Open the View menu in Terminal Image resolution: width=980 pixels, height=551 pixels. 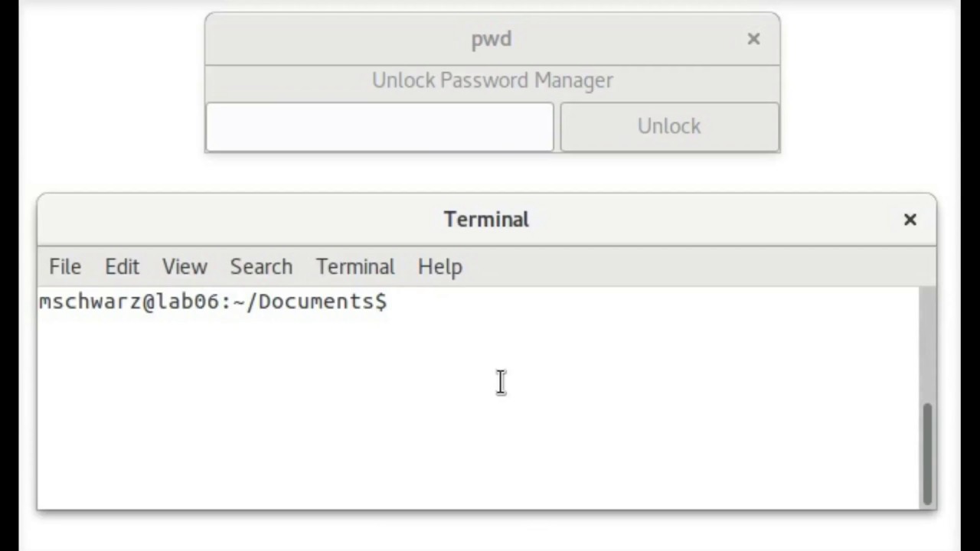click(185, 266)
